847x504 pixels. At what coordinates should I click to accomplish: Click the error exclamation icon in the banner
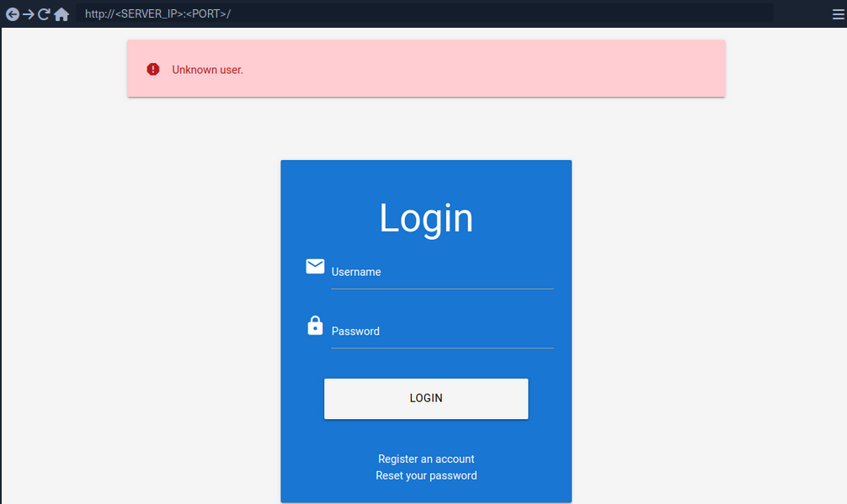click(x=152, y=69)
